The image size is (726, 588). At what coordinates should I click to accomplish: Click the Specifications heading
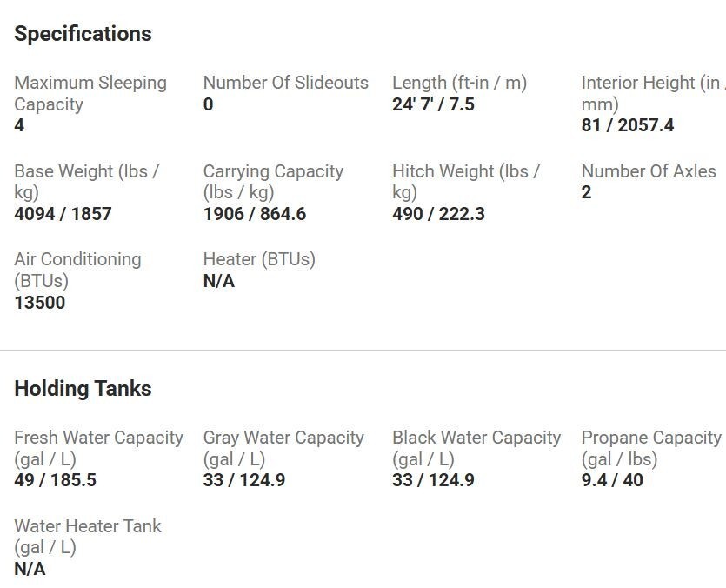click(83, 34)
